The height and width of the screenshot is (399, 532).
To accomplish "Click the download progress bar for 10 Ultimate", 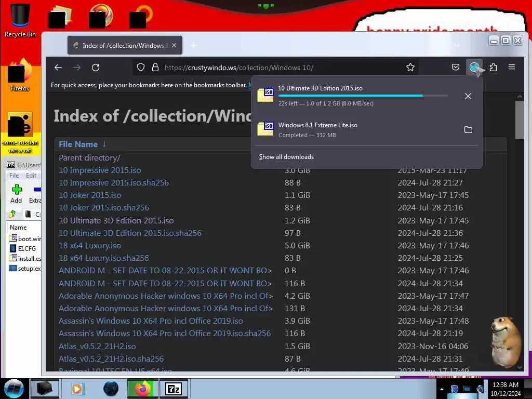I will [363, 96].
